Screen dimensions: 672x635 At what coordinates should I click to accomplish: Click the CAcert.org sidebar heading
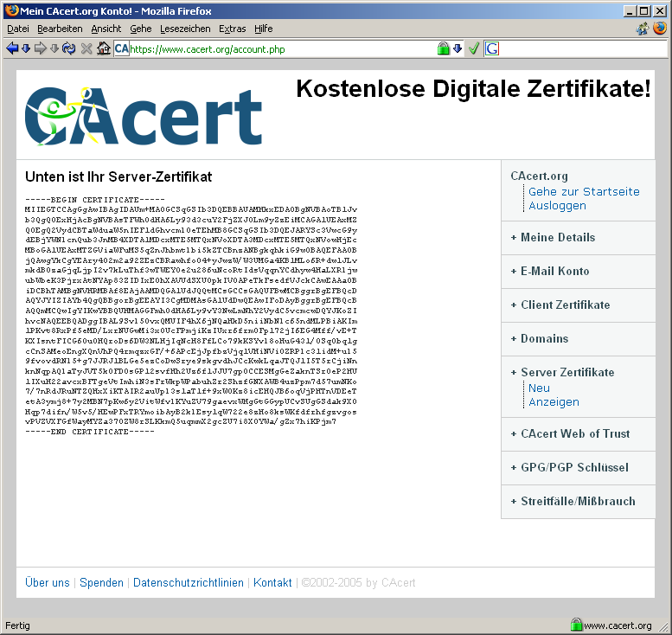[539, 176]
